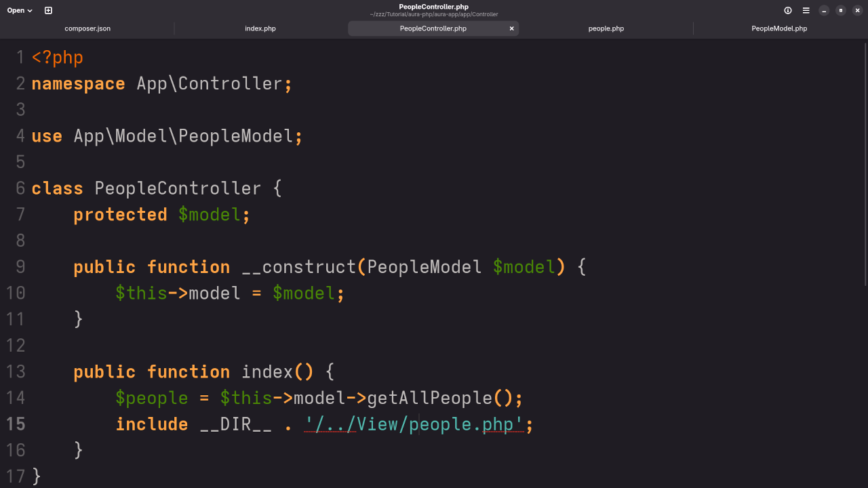Click the file path ~/zzz/Tutorial/aura-php subtitle
Image resolution: width=868 pixels, height=488 pixels.
[x=433, y=14]
